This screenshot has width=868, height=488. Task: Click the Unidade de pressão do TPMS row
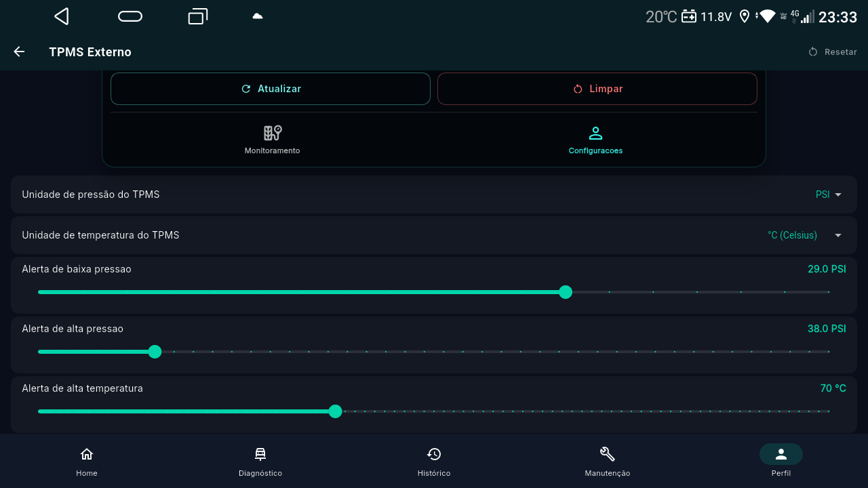pos(434,195)
